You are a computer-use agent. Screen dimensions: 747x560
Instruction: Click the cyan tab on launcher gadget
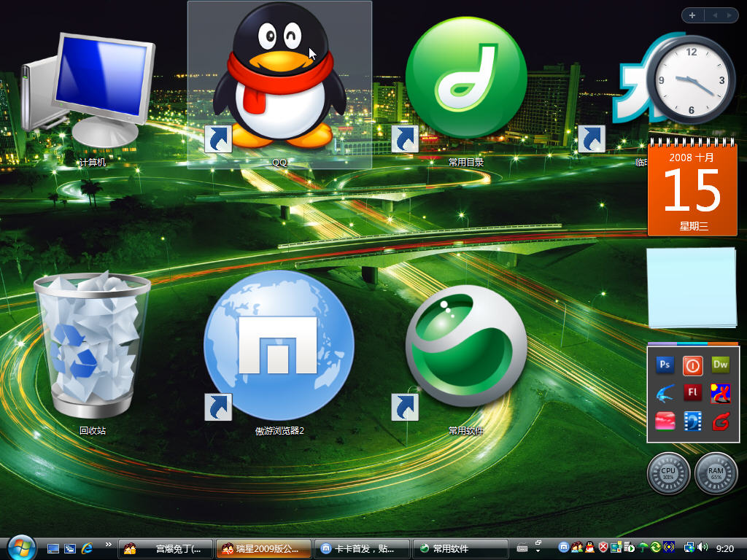[692, 343]
